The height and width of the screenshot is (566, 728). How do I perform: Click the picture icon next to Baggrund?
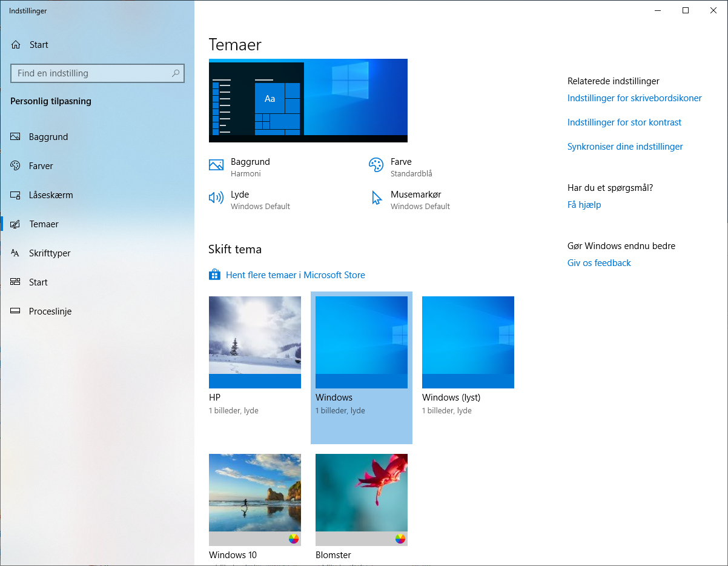coord(216,165)
